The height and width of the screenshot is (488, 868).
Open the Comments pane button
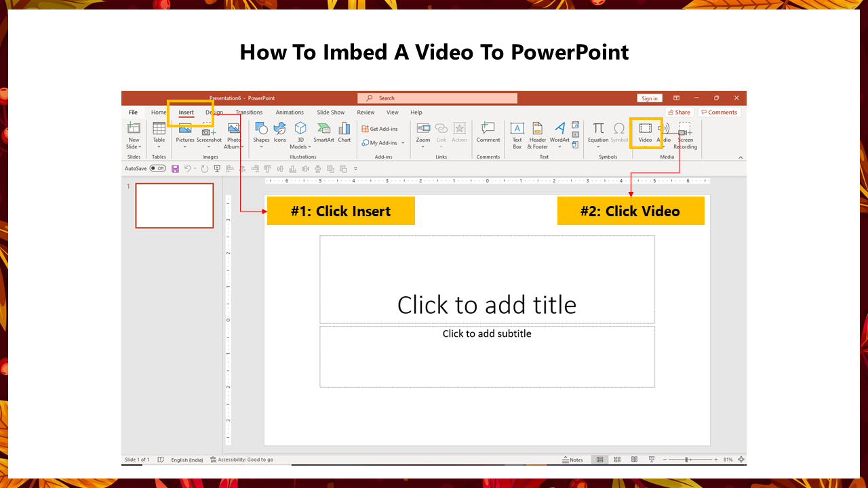pos(719,113)
